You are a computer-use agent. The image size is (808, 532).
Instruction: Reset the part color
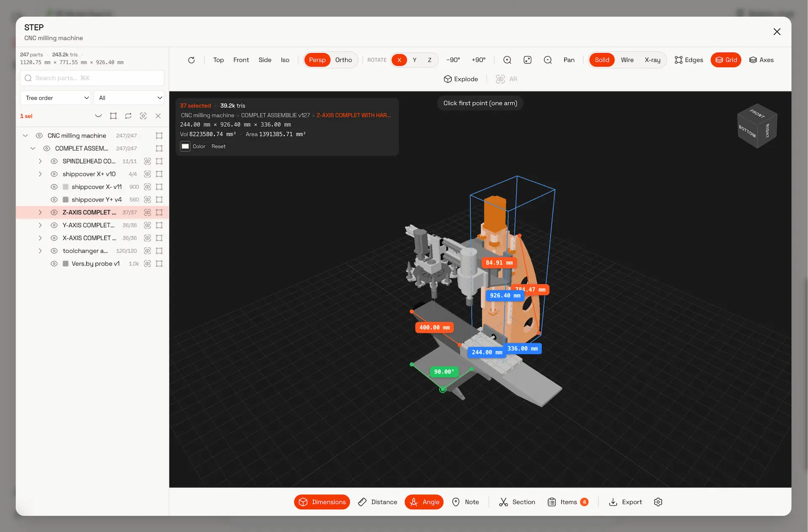pos(218,146)
